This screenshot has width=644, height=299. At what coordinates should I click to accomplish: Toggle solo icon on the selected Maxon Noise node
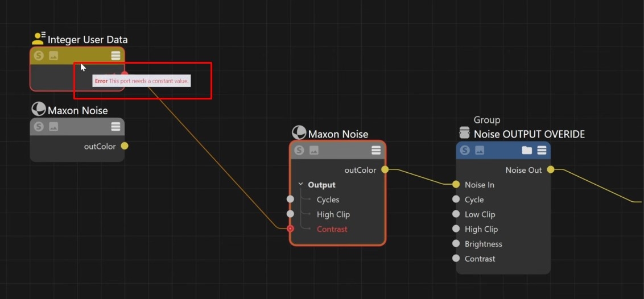point(299,151)
